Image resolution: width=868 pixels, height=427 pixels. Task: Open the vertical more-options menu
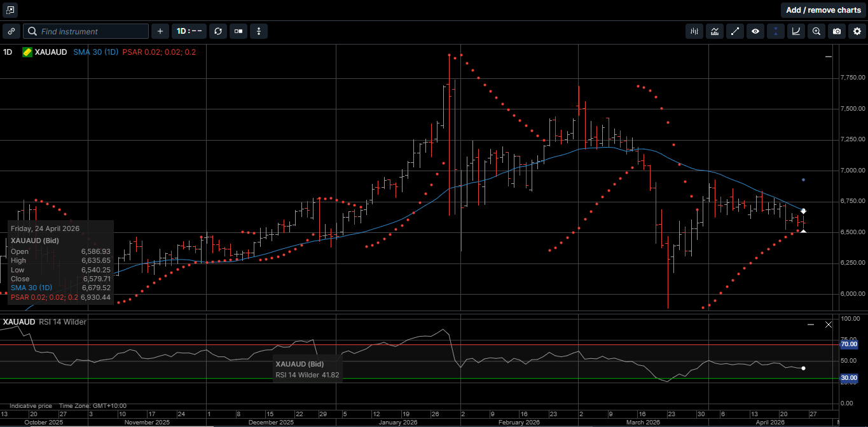(258, 31)
